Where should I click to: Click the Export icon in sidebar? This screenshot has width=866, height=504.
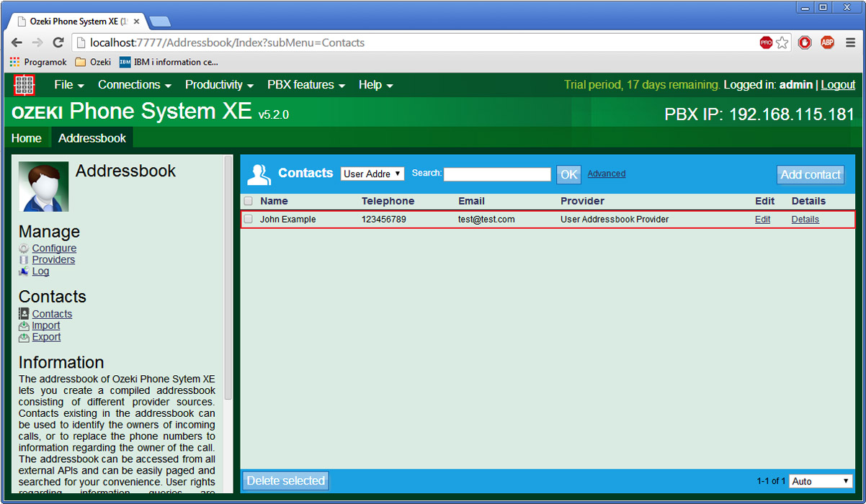(x=24, y=337)
